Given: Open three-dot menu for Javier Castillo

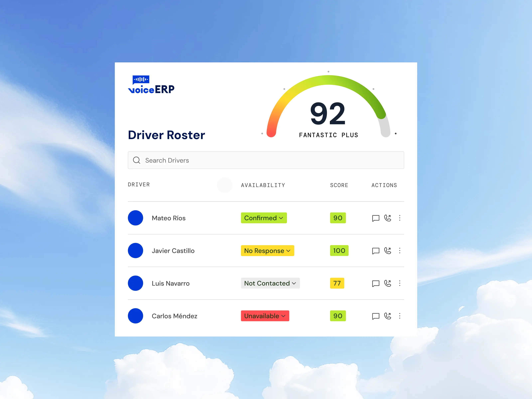Looking at the screenshot, I should click(400, 251).
